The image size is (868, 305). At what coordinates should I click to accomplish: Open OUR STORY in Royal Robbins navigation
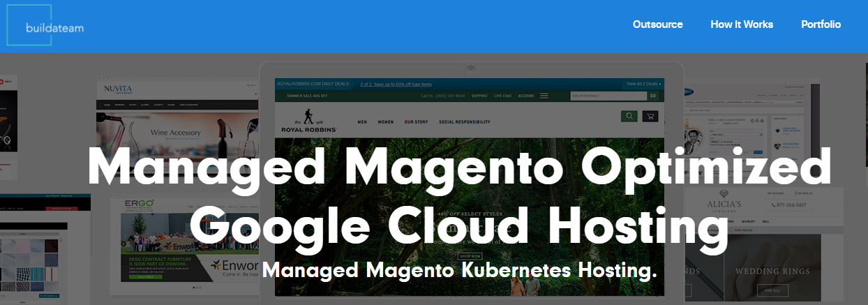pos(417,122)
